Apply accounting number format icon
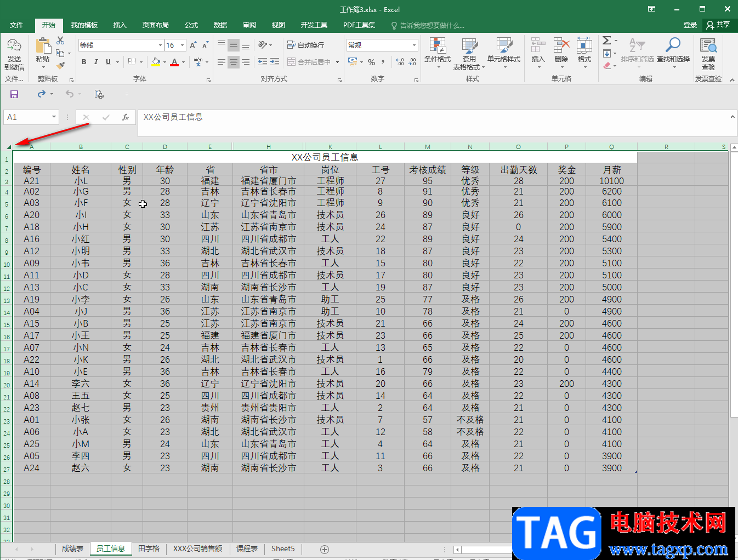The height and width of the screenshot is (560, 738). coord(352,62)
